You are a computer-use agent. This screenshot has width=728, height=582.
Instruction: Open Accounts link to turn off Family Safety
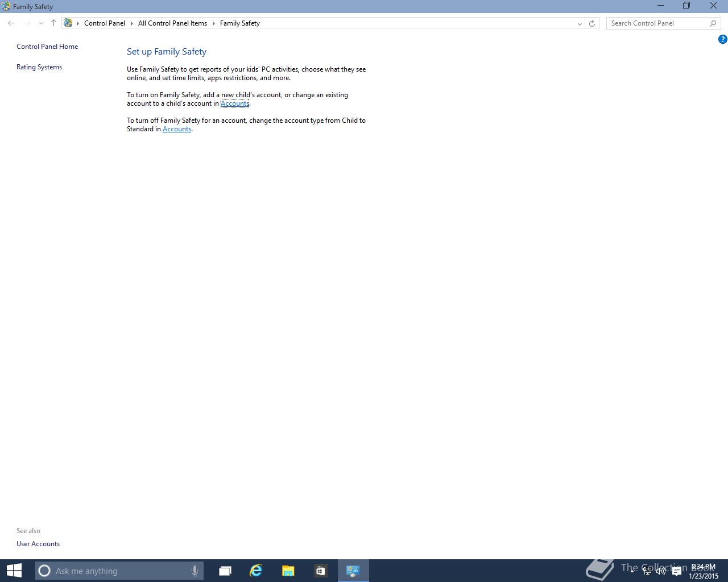[x=177, y=129]
